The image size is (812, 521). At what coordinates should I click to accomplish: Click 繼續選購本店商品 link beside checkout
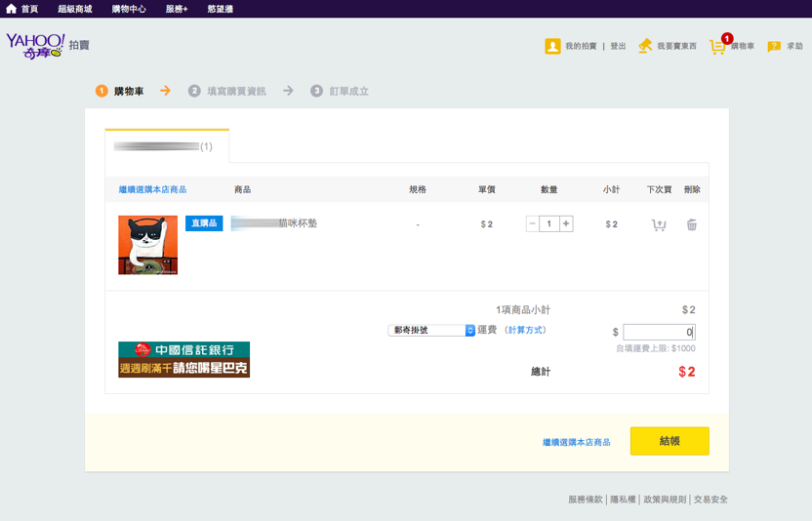pos(576,442)
